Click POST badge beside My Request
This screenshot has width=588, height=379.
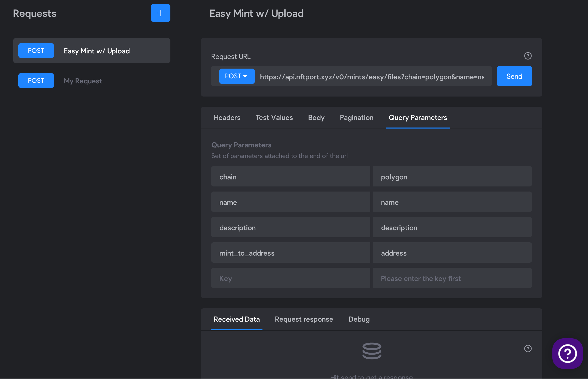coord(36,81)
